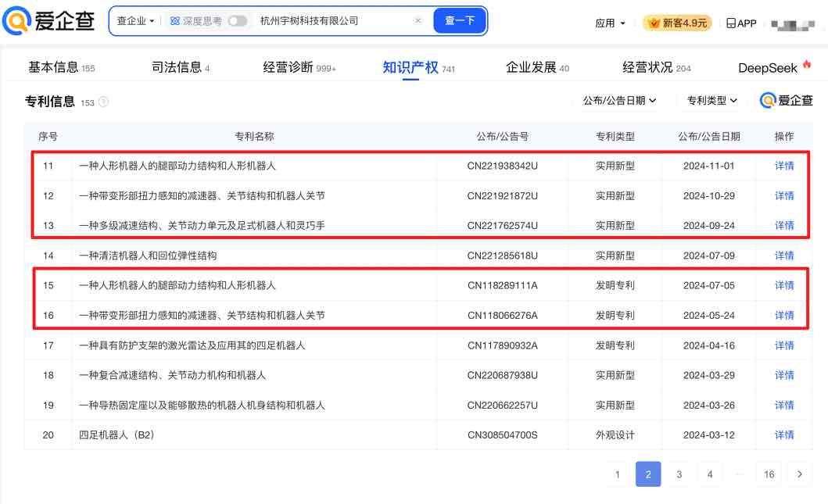Open the APP download link
Screen dimensions: 828x504
click(x=741, y=23)
